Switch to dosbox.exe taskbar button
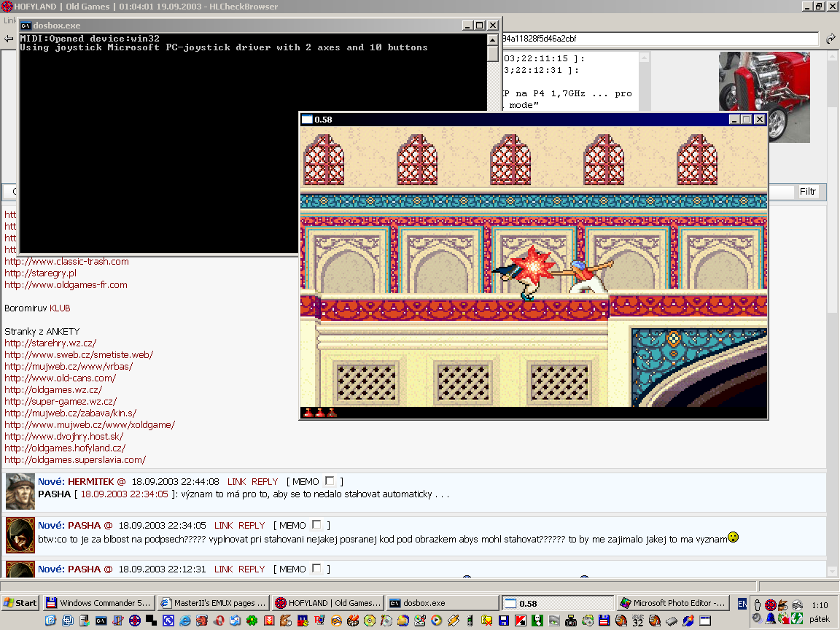840x630 pixels. [x=442, y=603]
